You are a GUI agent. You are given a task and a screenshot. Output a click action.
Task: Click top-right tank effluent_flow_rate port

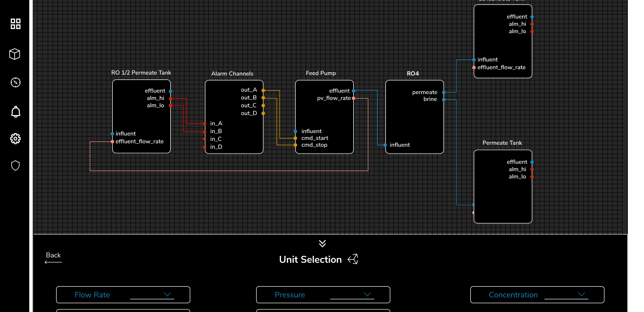[x=474, y=68]
